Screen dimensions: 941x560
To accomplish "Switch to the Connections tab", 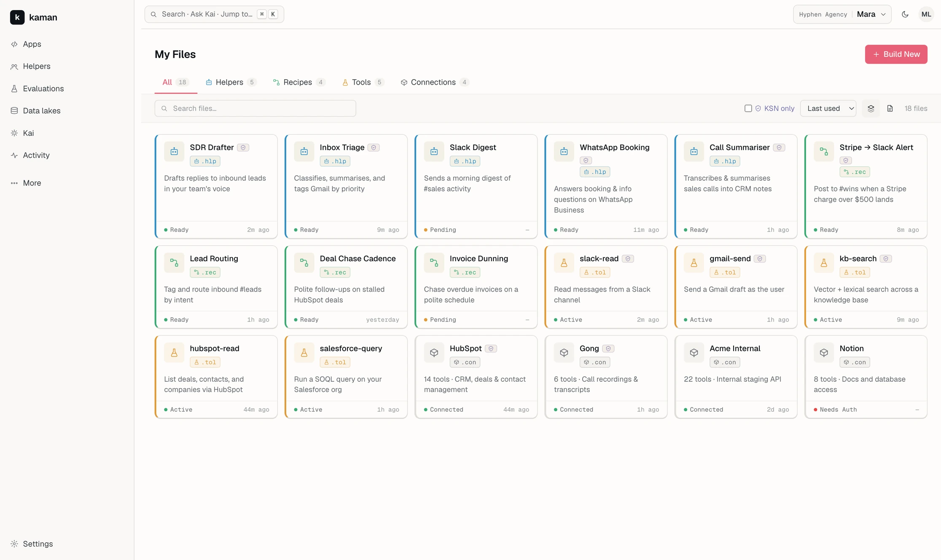I will tap(435, 82).
